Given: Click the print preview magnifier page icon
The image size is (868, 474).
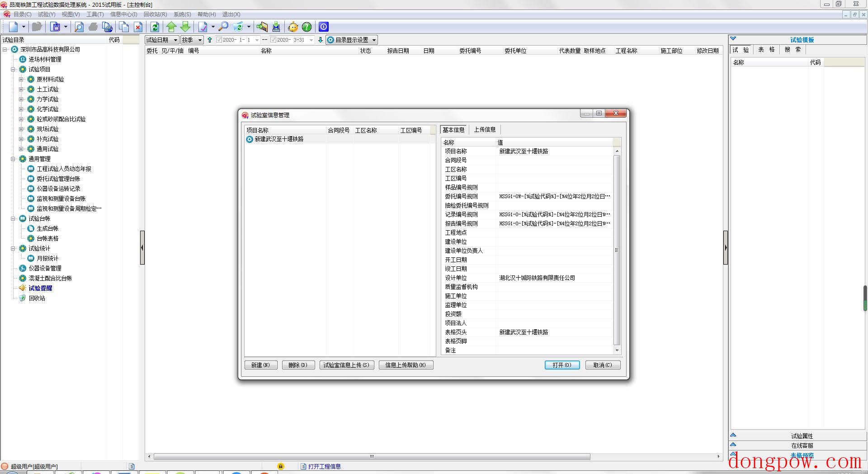Looking at the screenshot, I should tap(79, 27).
